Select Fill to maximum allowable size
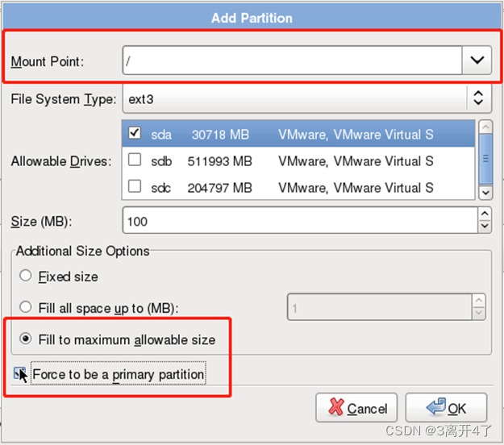The image size is (504, 445). pyautogui.click(x=25, y=339)
